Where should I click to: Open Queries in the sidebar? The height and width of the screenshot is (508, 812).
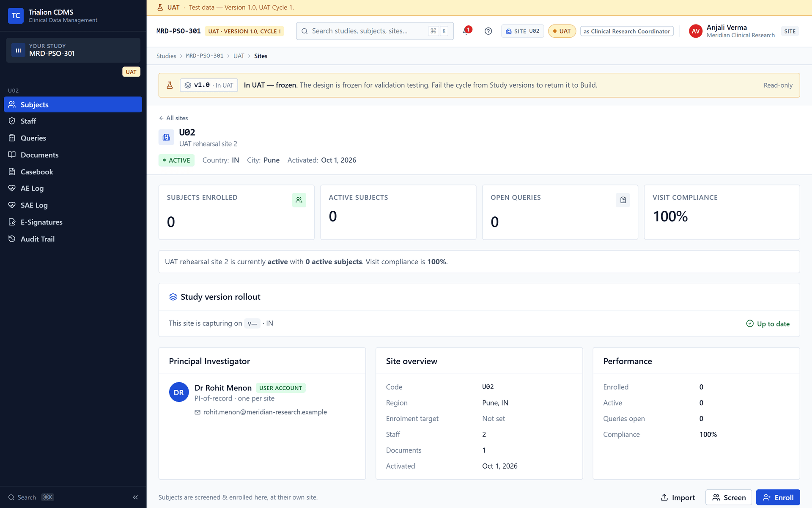pos(73,138)
